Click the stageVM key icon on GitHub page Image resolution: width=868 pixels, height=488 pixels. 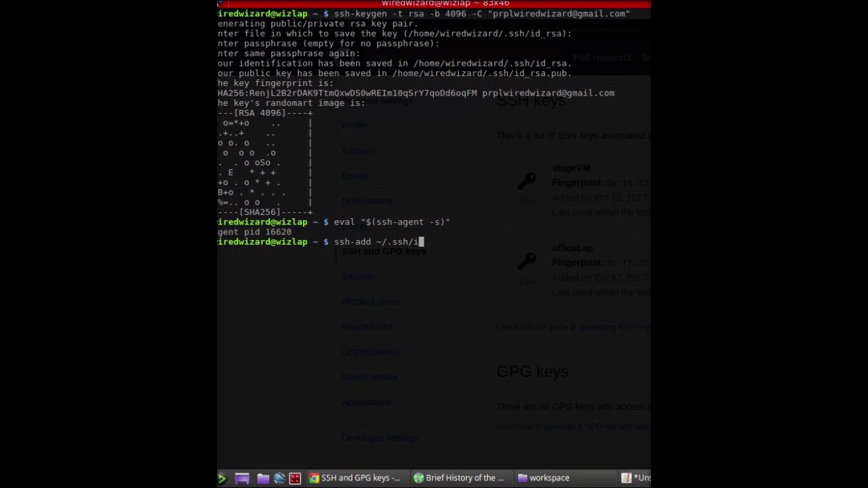[527, 181]
